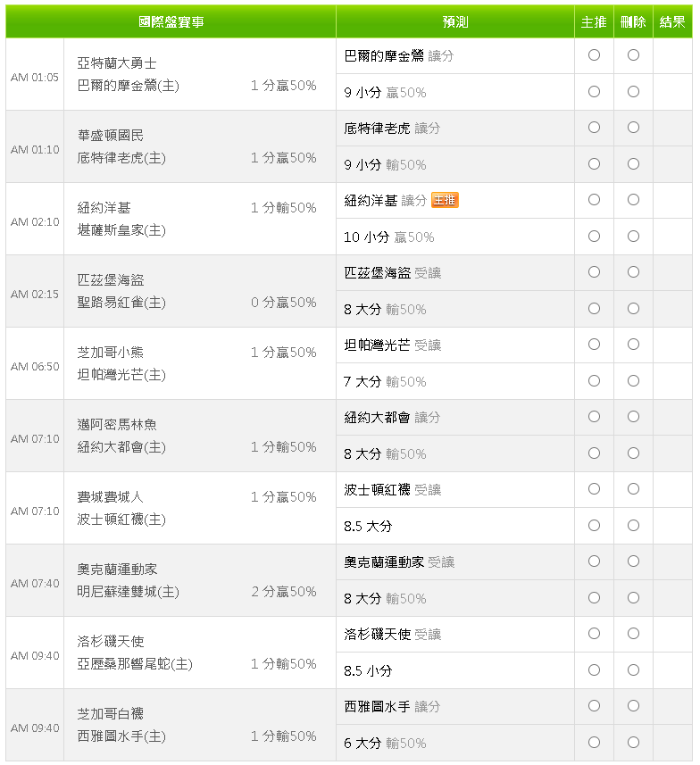
Task: Select 刪除 radio for 洛杉磯天使 受讓
Action: click(x=633, y=634)
